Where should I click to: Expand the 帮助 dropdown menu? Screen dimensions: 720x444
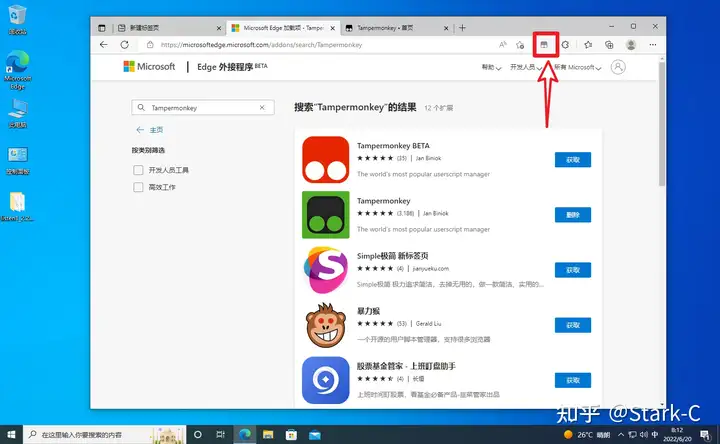pyautogui.click(x=491, y=67)
